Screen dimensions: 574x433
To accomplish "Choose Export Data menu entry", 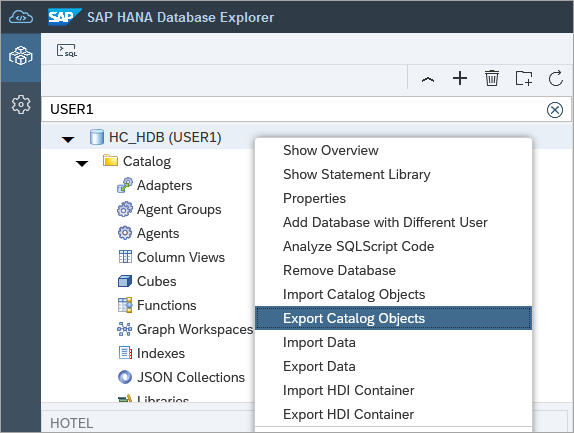I will [x=394, y=366].
